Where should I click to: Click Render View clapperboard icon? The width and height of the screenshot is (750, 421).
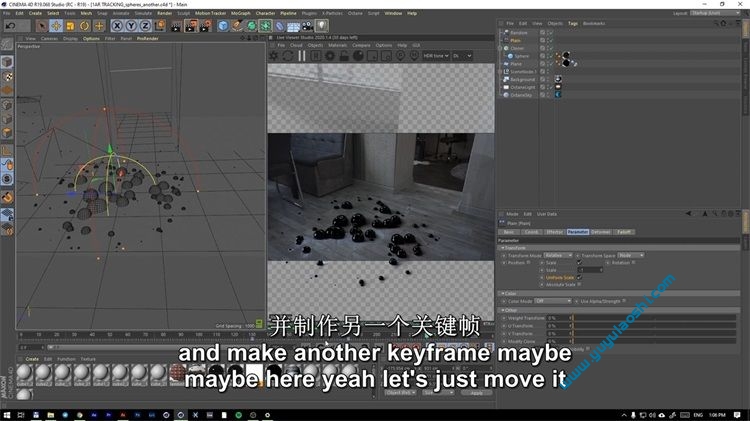point(176,26)
